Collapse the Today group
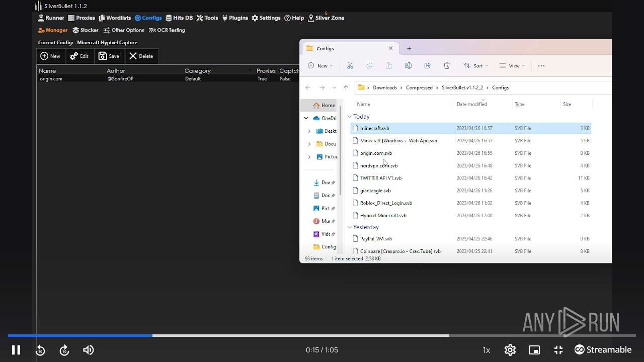Image resolution: width=644 pixels, height=362 pixels. tap(349, 117)
